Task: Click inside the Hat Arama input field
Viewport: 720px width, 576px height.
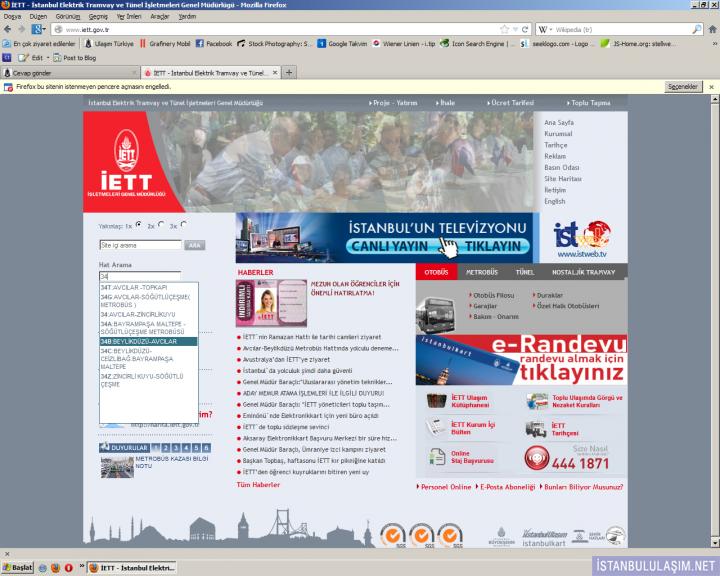Action: (x=140, y=276)
